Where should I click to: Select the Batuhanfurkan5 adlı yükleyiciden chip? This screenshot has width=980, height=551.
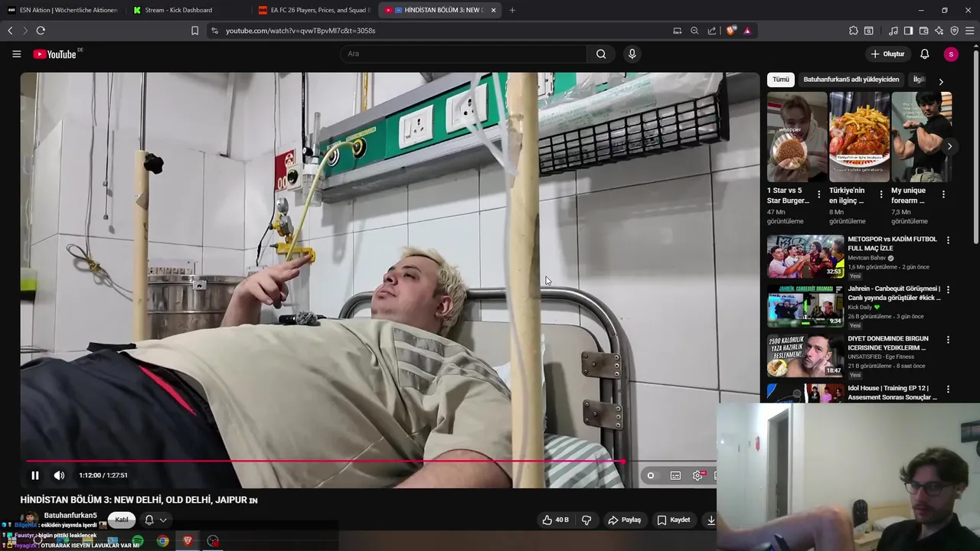click(x=851, y=80)
